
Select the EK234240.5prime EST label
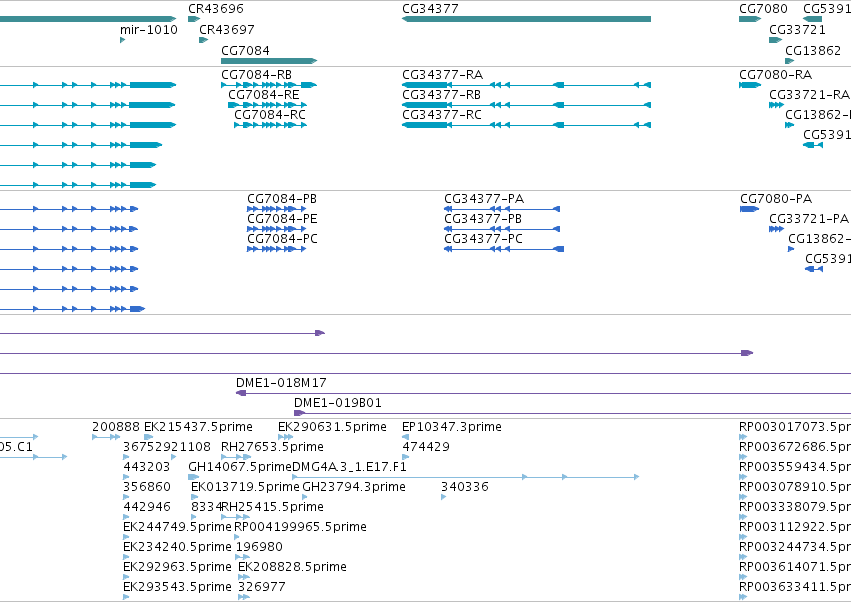[x=177, y=548]
